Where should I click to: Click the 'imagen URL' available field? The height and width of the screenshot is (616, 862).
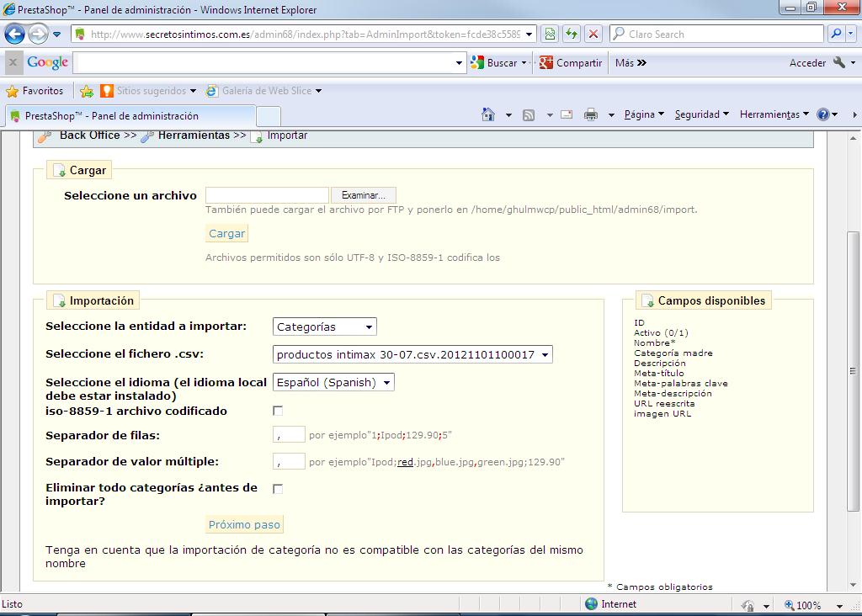662,413
